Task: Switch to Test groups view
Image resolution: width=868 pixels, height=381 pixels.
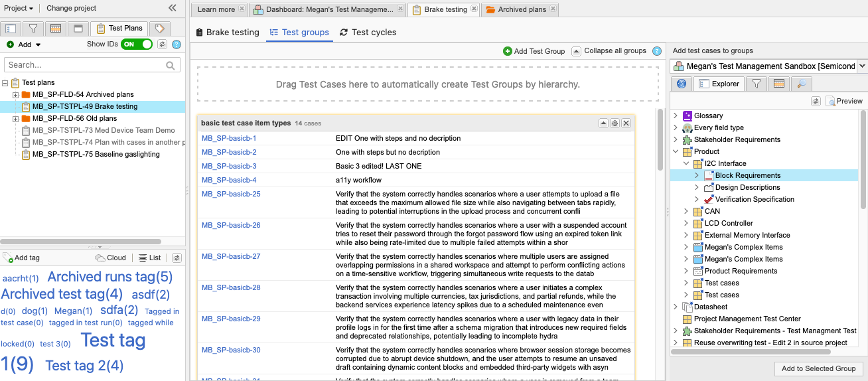Action: click(299, 32)
